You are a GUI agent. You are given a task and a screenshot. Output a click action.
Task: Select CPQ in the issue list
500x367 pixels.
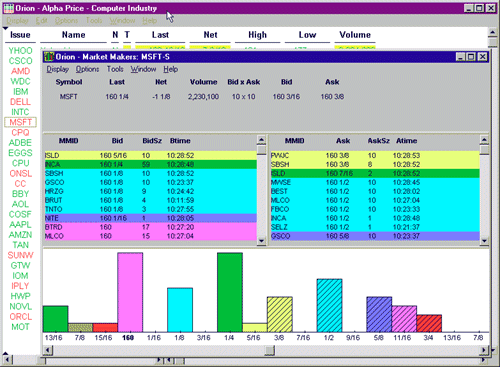coord(20,132)
